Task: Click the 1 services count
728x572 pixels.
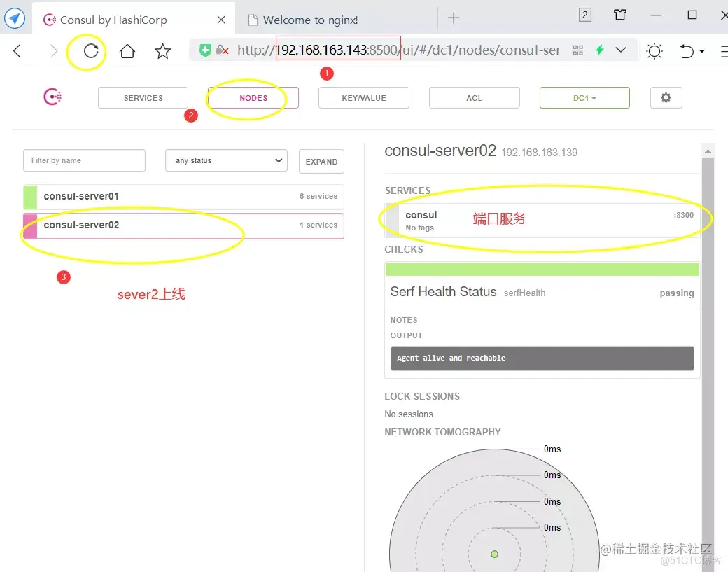Action: coord(318,225)
